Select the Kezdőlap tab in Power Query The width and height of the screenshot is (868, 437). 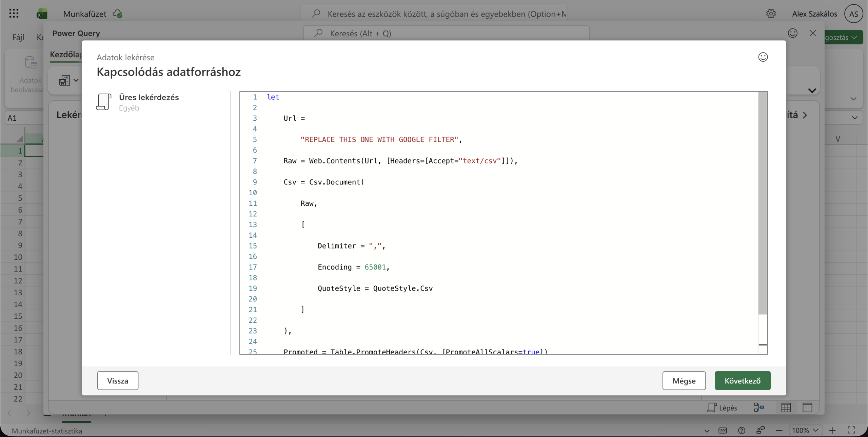(x=65, y=55)
